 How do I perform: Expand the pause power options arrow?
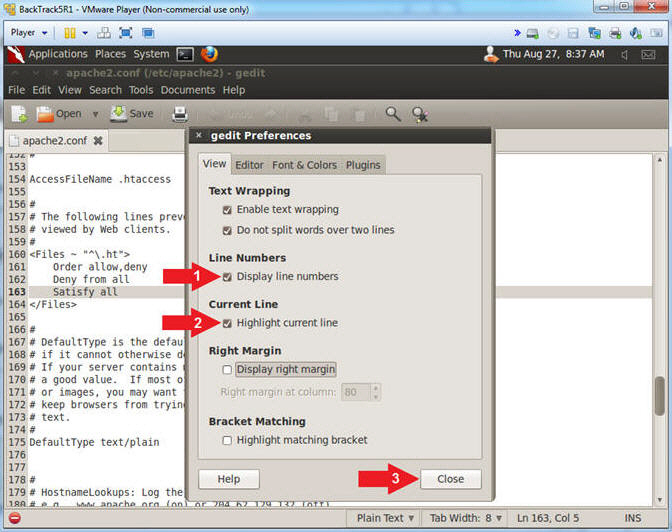tap(85, 33)
